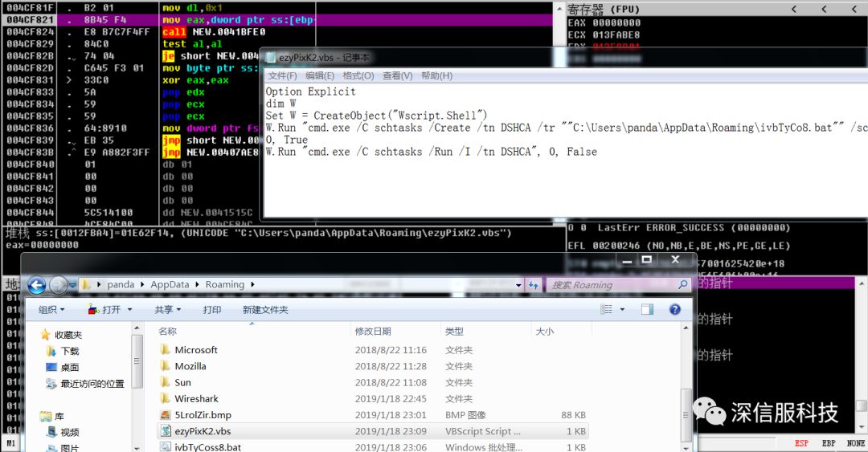The width and height of the screenshot is (868, 452).
Task: Click the ECX register value 013FABE8
Action: 616,35
